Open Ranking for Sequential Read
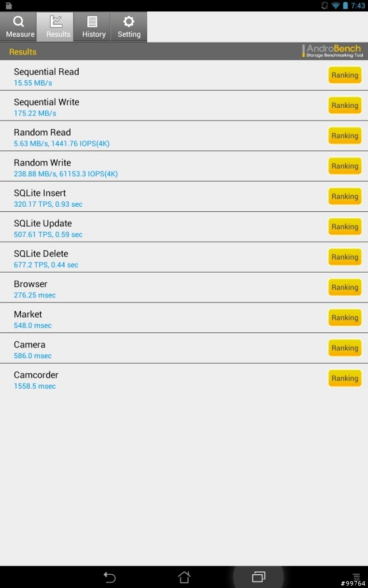 [x=345, y=75]
